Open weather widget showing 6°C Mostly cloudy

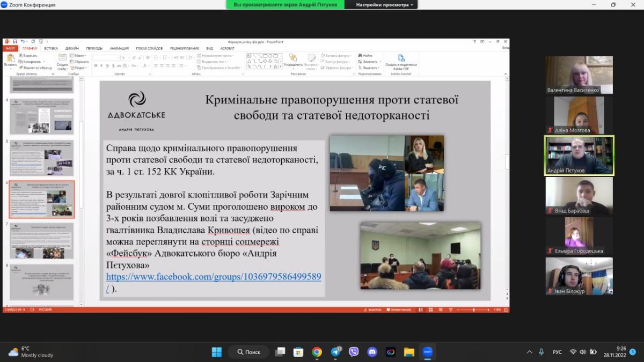click(31, 352)
